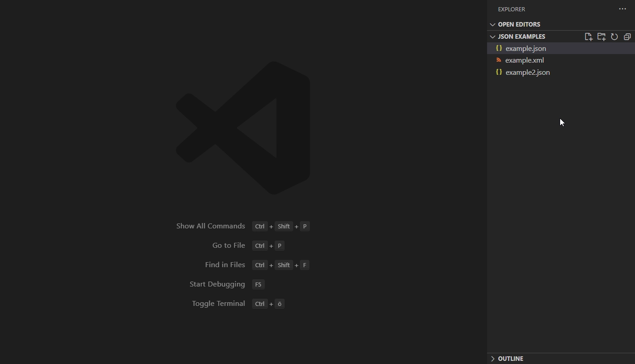Click the Start Debugging label

[x=217, y=284]
